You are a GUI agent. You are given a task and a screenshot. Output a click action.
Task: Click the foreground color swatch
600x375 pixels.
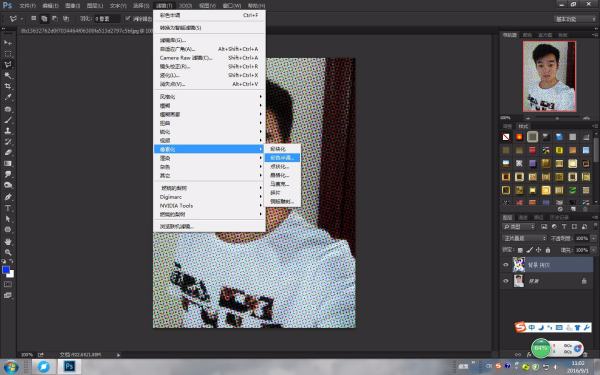[6, 270]
